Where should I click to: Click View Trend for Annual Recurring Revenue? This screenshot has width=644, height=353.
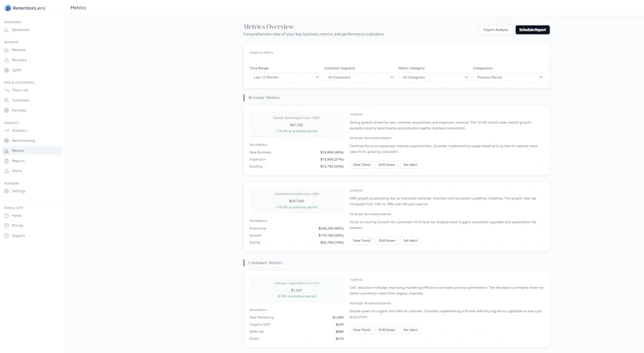coord(361,241)
